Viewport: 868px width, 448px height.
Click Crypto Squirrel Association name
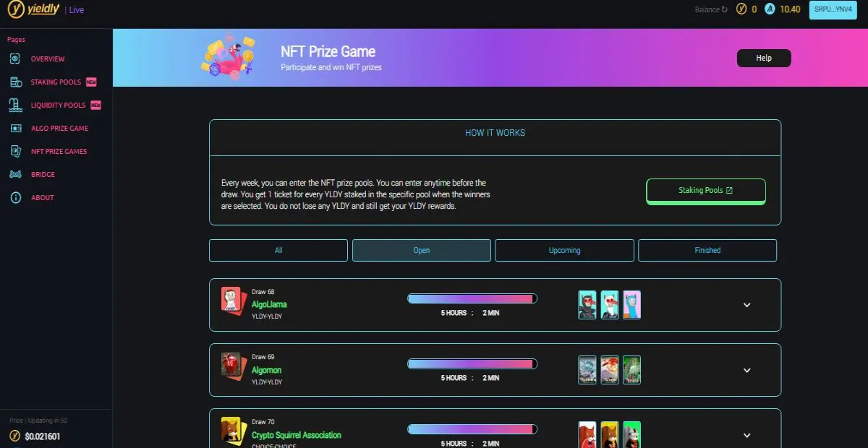click(297, 435)
